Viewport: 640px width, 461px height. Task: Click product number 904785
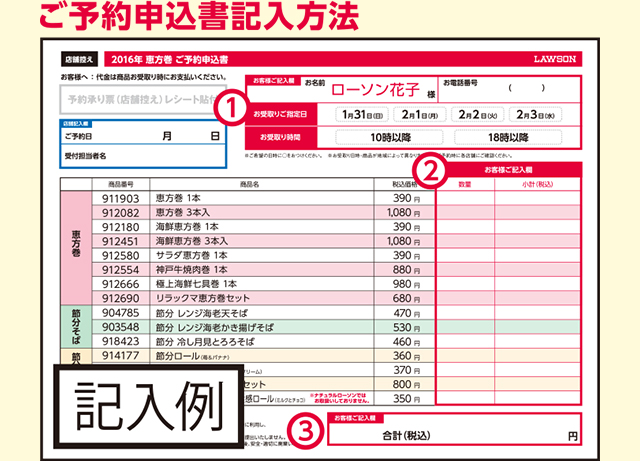tap(120, 313)
